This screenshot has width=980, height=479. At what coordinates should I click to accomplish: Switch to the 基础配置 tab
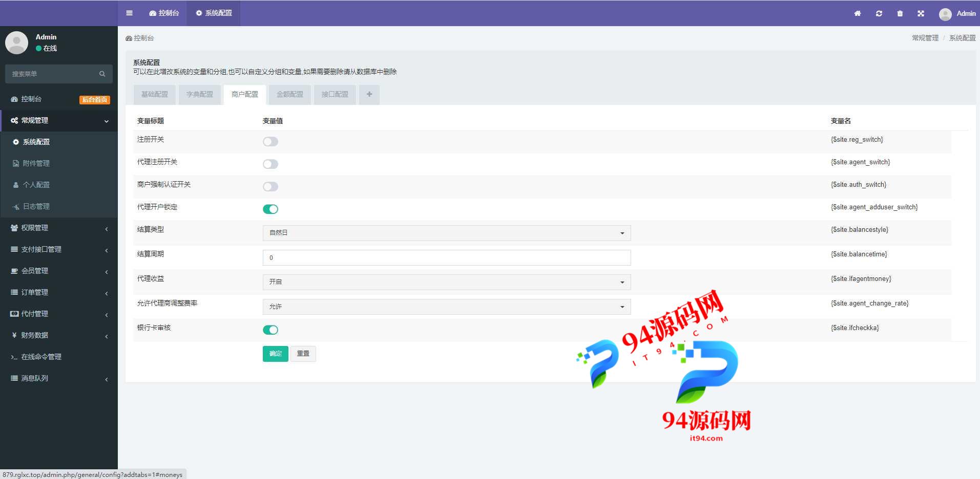[155, 94]
